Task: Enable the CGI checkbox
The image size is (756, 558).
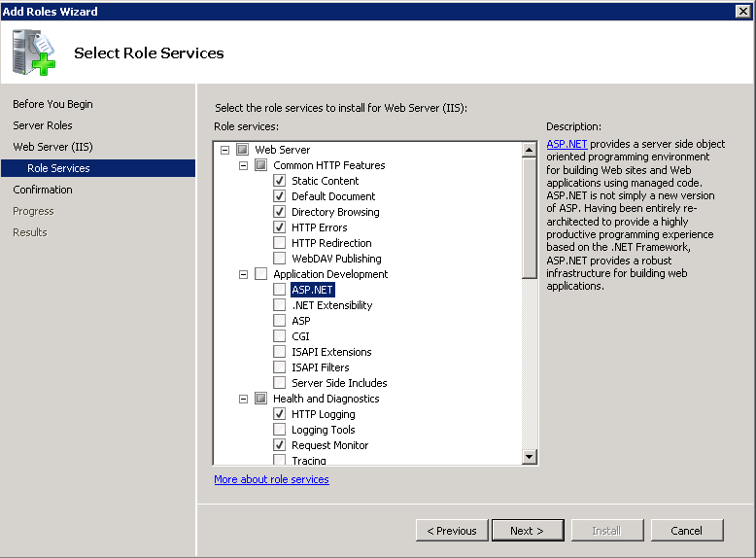Action: pos(279,336)
